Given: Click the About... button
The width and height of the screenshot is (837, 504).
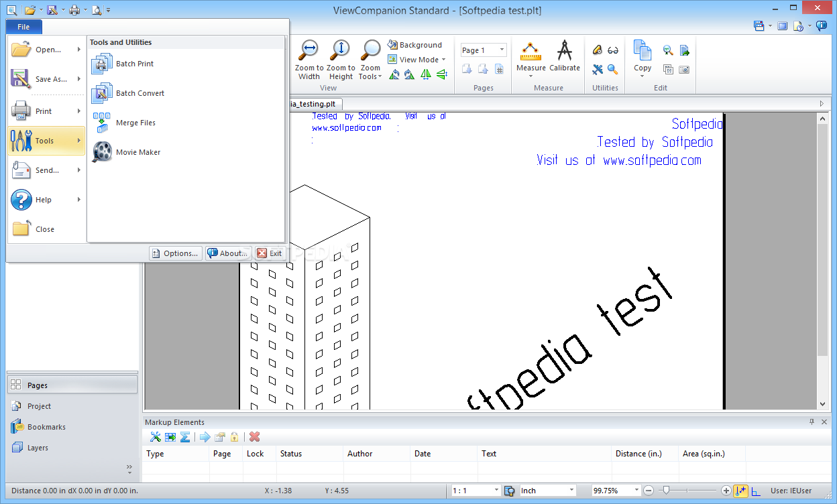Looking at the screenshot, I should (x=229, y=253).
